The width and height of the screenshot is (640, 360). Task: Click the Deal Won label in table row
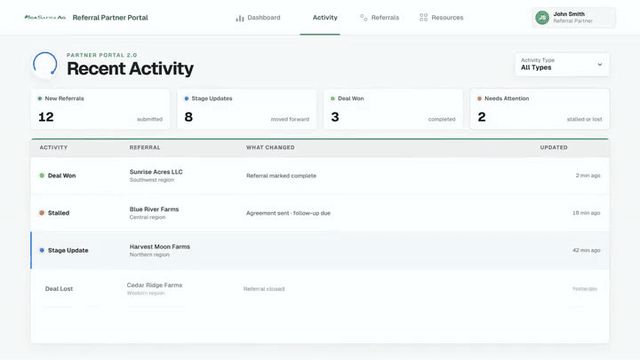62,176
